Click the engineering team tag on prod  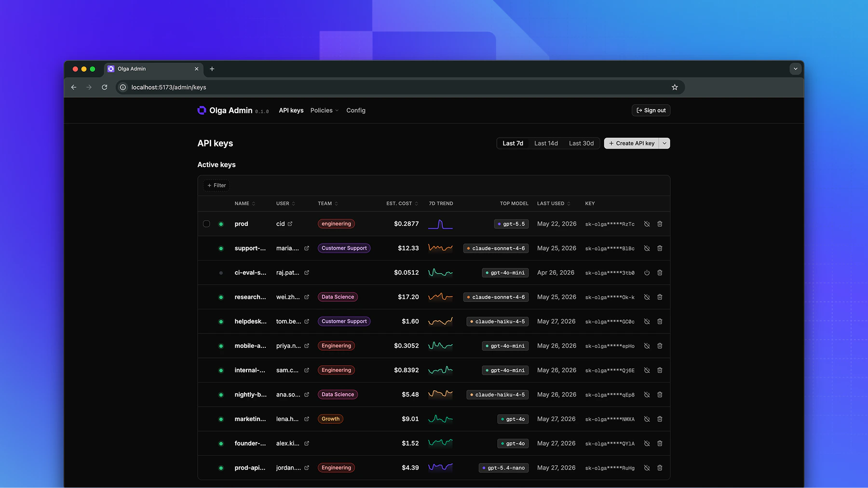(336, 224)
